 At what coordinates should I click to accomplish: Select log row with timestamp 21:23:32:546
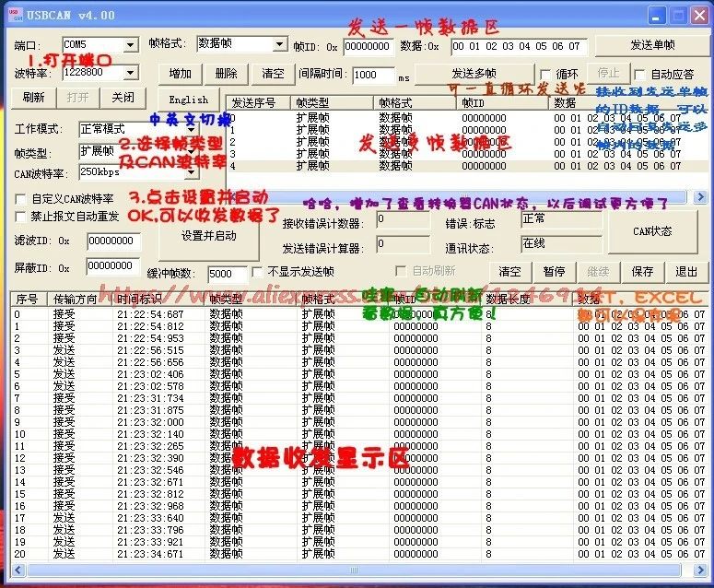(359, 470)
